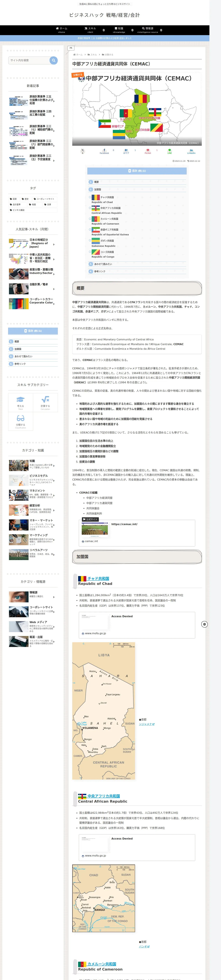The width and height of the screenshot is (221, 980).
Task: Open カメルーン共和国 heading link
Action: click(x=102, y=964)
